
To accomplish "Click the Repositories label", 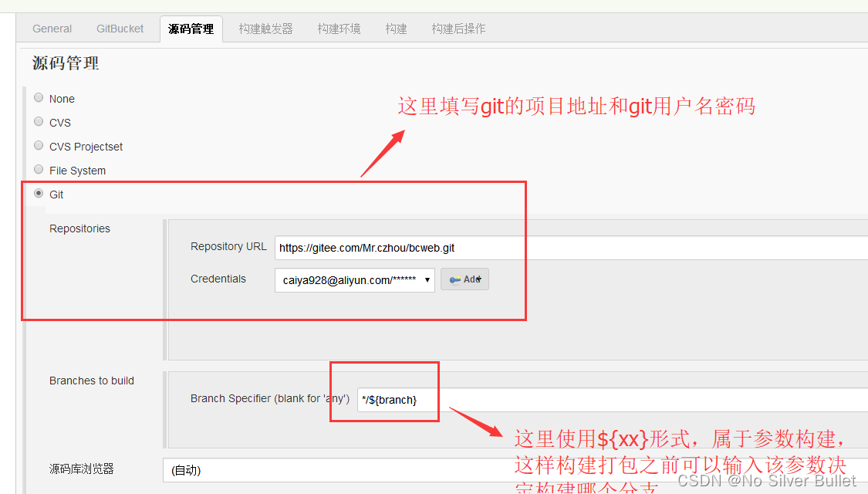I will [79, 228].
